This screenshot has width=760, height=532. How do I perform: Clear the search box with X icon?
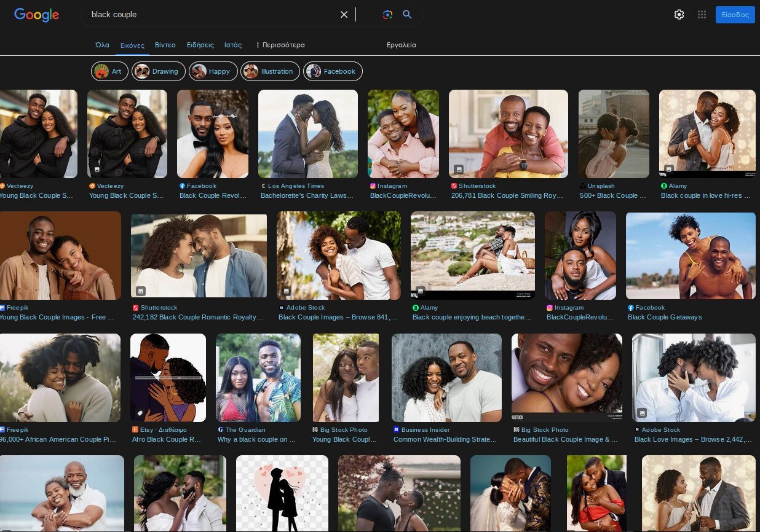click(344, 14)
